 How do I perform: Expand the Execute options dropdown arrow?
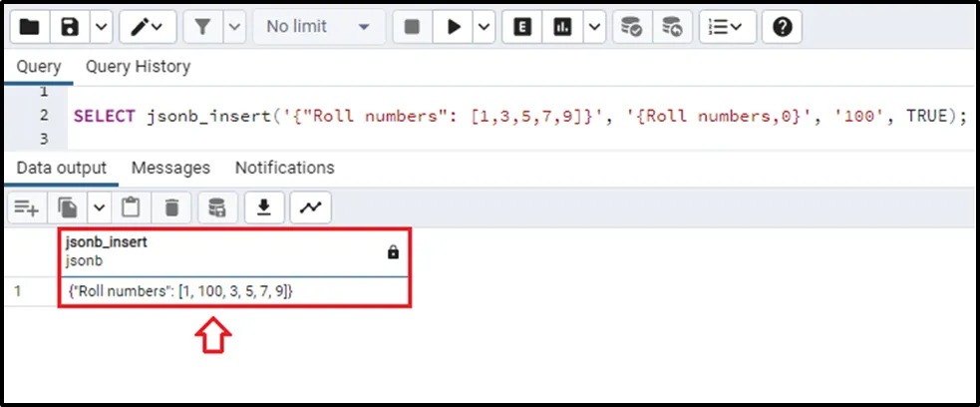click(x=484, y=27)
